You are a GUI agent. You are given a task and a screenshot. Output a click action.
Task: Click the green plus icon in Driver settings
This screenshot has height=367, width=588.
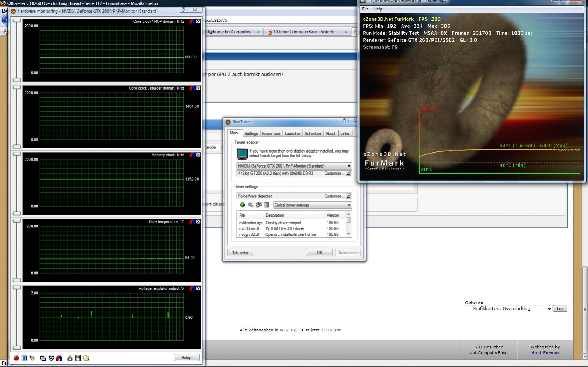pyautogui.click(x=242, y=205)
